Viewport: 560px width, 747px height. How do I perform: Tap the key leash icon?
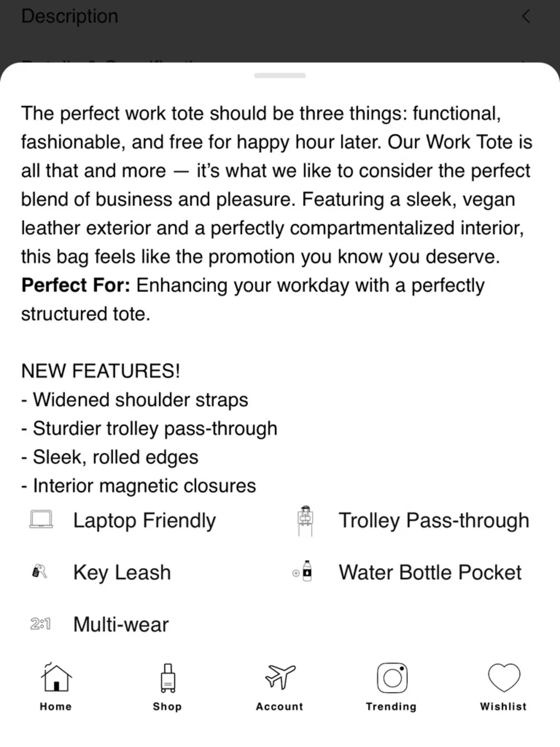point(40,572)
